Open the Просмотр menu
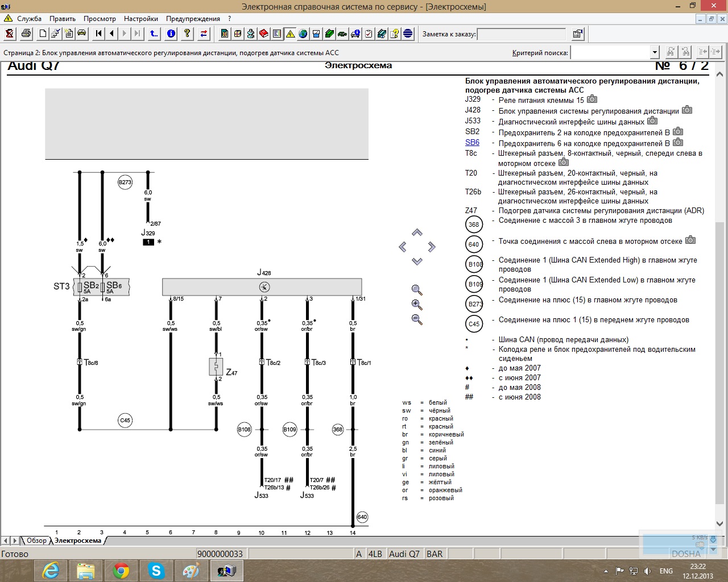Image resolution: width=728 pixels, height=582 pixels. click(100, 19)
